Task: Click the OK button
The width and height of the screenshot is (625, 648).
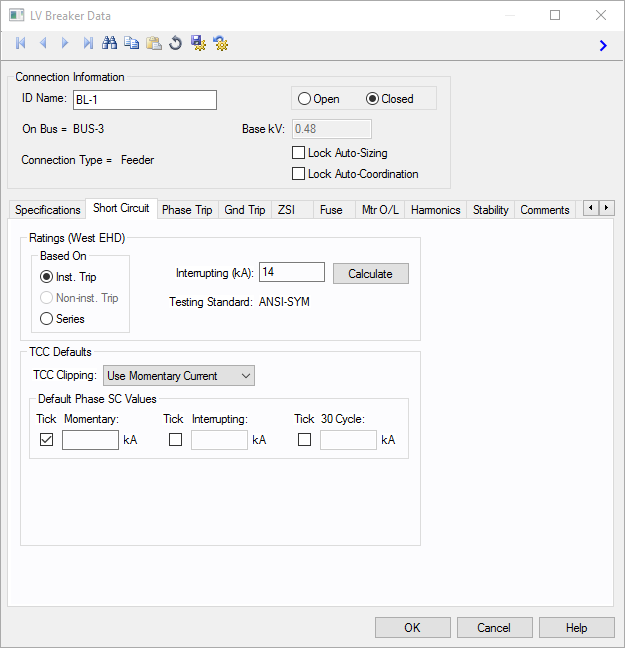Action: [412, 628]
